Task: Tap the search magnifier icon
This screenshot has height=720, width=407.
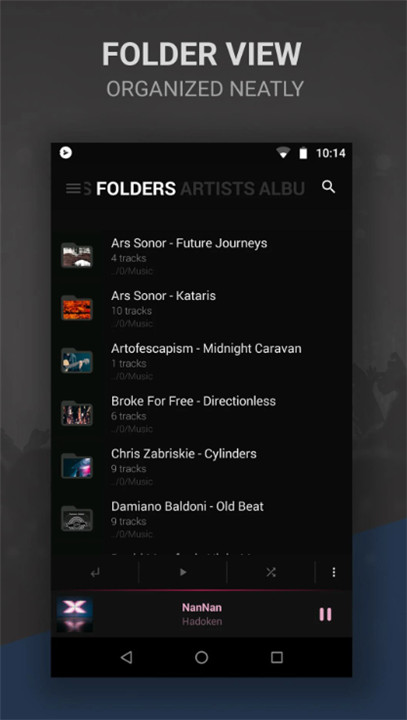Action: [x=328, y=187]
